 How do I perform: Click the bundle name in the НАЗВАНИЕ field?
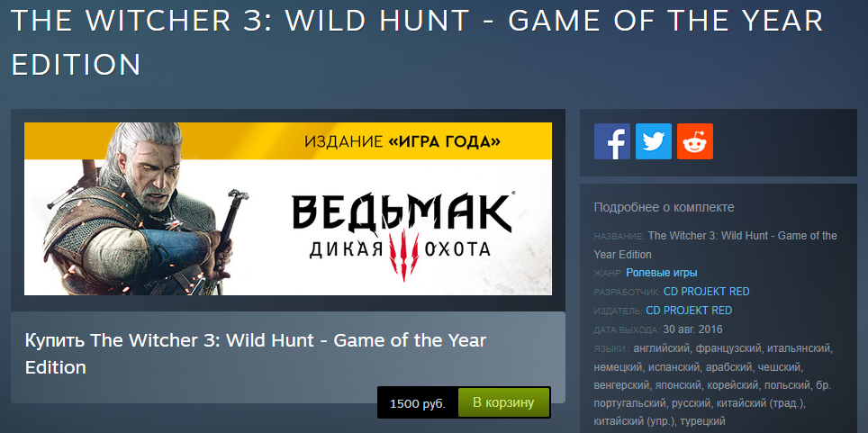pyautogui.click(x=715, y=245)
